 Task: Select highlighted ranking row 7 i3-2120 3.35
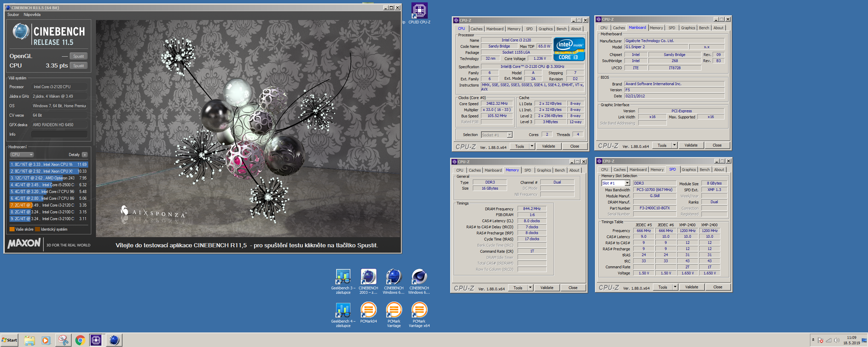coord(49,205)
